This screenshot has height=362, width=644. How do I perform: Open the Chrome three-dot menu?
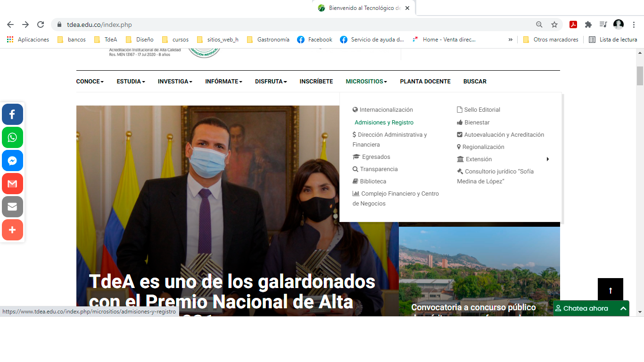[634, 25]
